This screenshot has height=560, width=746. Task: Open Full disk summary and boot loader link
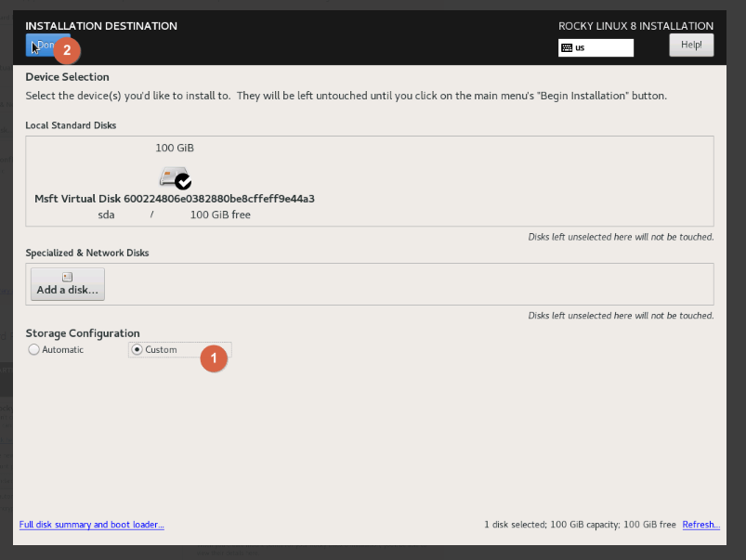(91, 525)
